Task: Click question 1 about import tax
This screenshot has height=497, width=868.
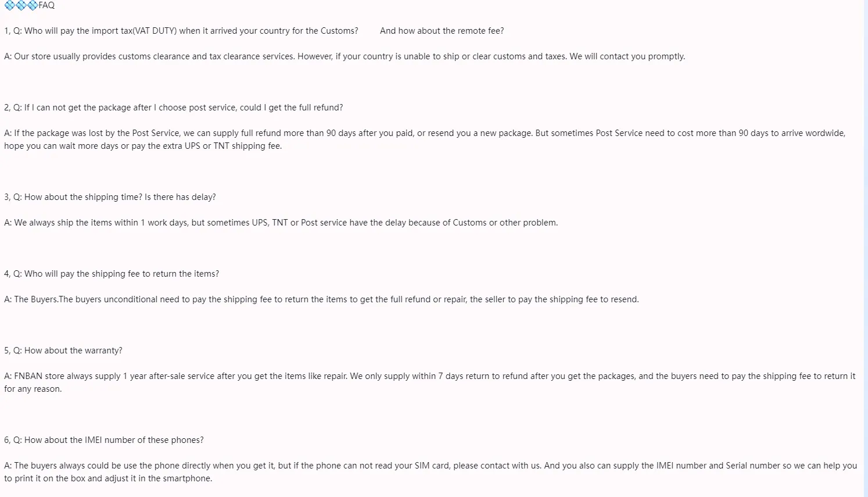Action: click(x=181, y=31)
